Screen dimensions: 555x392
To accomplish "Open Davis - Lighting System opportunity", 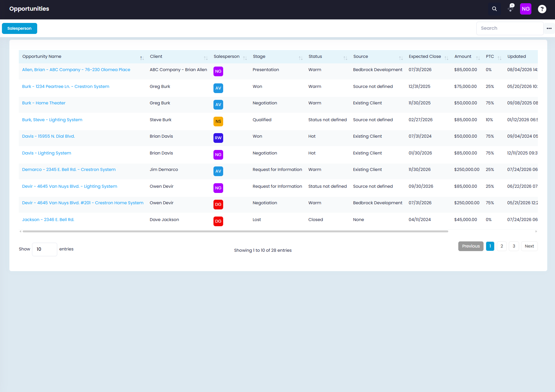I will point(47,153).
